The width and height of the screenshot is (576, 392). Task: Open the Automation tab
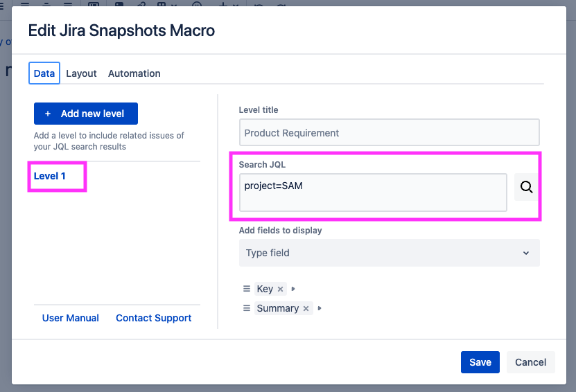[x=134, y=73]
